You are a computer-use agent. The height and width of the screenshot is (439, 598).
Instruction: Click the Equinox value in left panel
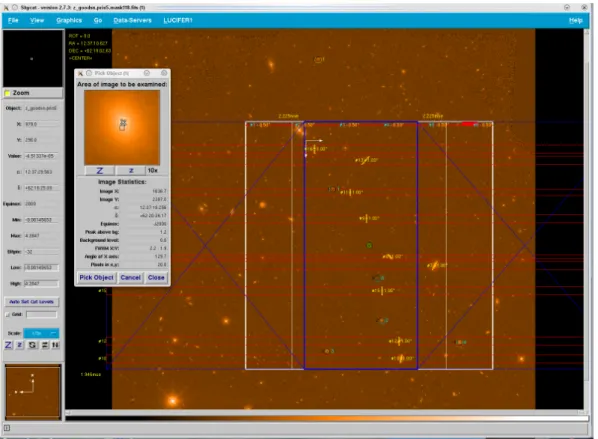[x=42, y=204]
